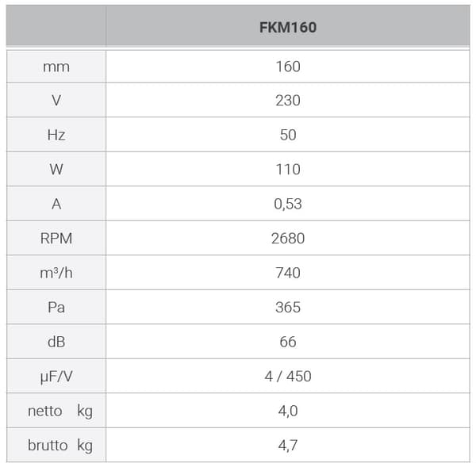Image resolution: width=476 pixels, height=467 pixels.
Task: Click the 66 dB noise value
Action: [288, 342]
